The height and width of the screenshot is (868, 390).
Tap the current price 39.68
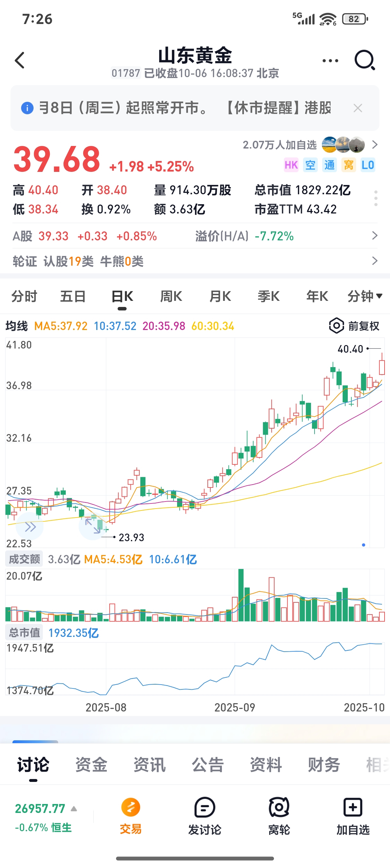point(57,159)
